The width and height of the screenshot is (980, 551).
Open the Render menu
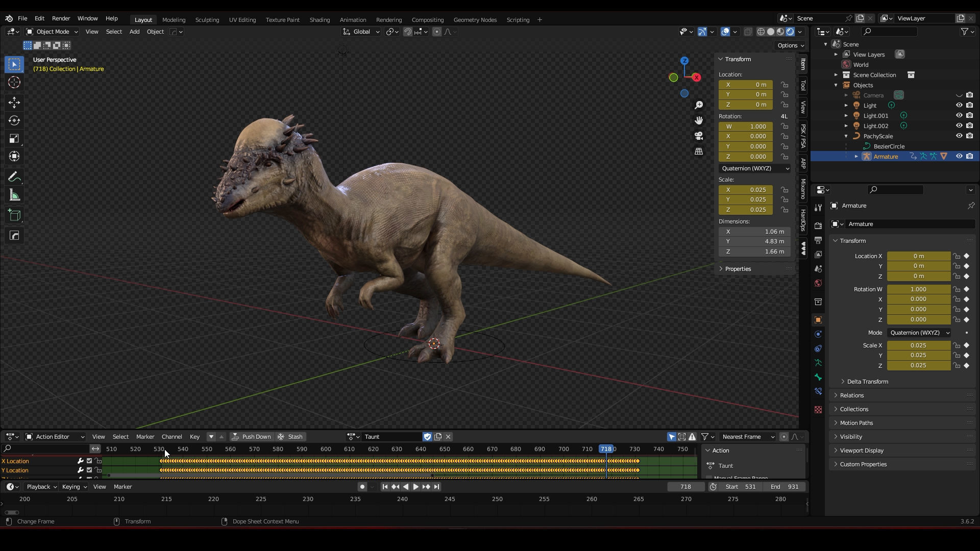coord(61,18)
